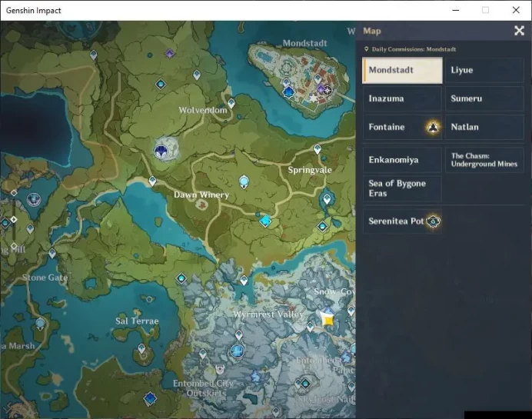Image resolution: width=532 pixels, height=419 pixels.
Task: Select the teleport waypoint north of Stone Gate
Action: (52, 253)
